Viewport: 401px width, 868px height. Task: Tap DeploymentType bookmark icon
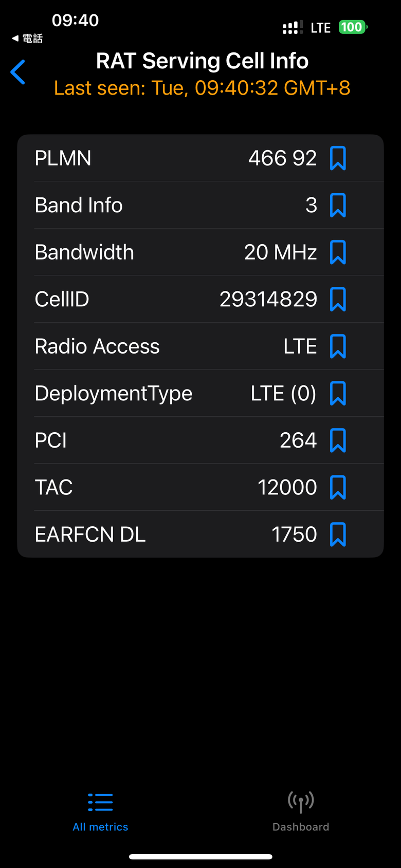(x=338, y=393)
